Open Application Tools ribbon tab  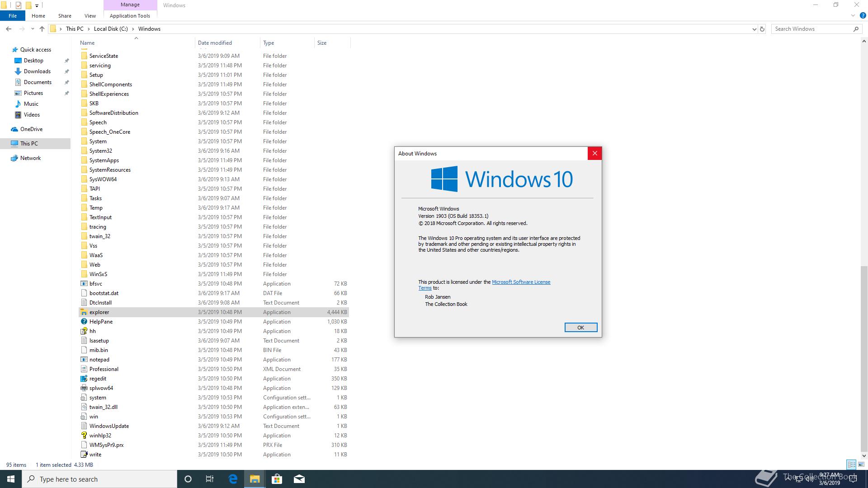click(130, 16)
